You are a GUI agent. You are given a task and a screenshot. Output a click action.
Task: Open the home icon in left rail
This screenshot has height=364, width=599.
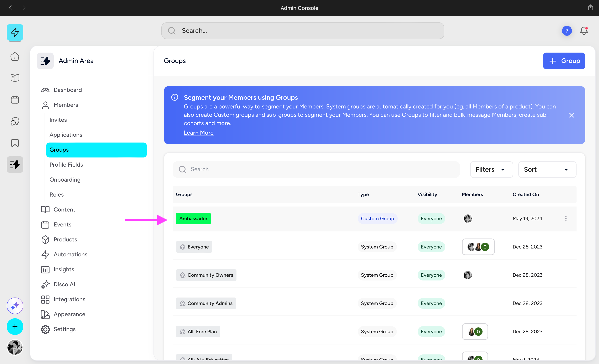15,57
